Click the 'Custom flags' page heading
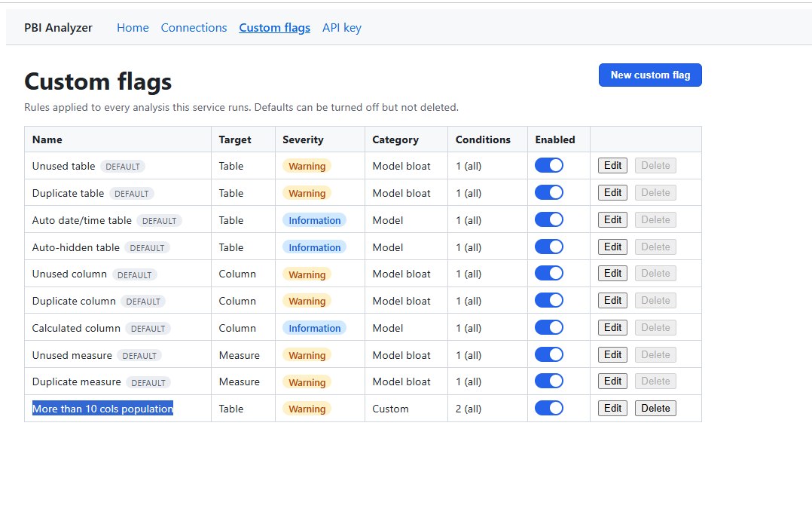This screenshot has width=812, height=527. (98, 81)
